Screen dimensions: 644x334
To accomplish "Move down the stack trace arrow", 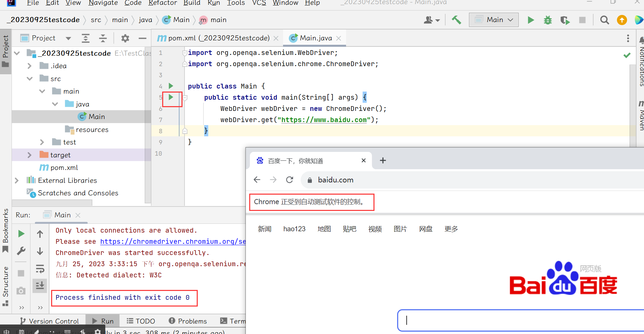I will (x=40, y=251).
